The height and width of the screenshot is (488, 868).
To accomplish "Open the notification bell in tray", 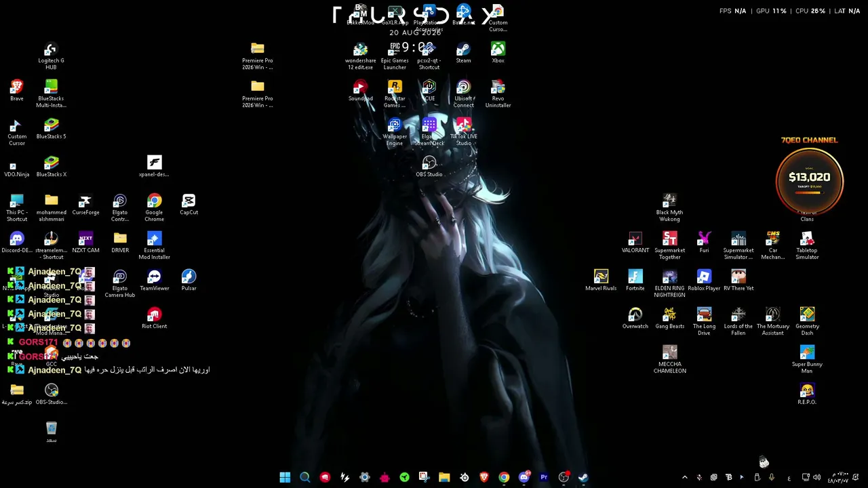I will coord(857,477).
